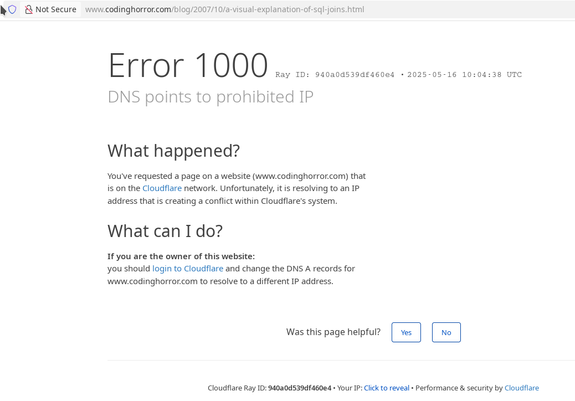The height and width of the screenshot is (401, 575).
Task: Click to reveal your IP address
Action: click(387, 388)
